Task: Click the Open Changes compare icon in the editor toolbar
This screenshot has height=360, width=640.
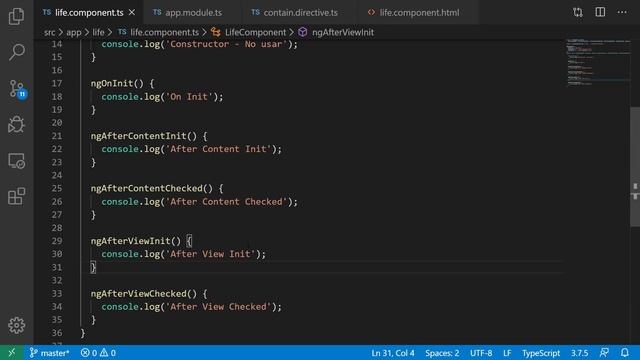Action: click(578, 12)
